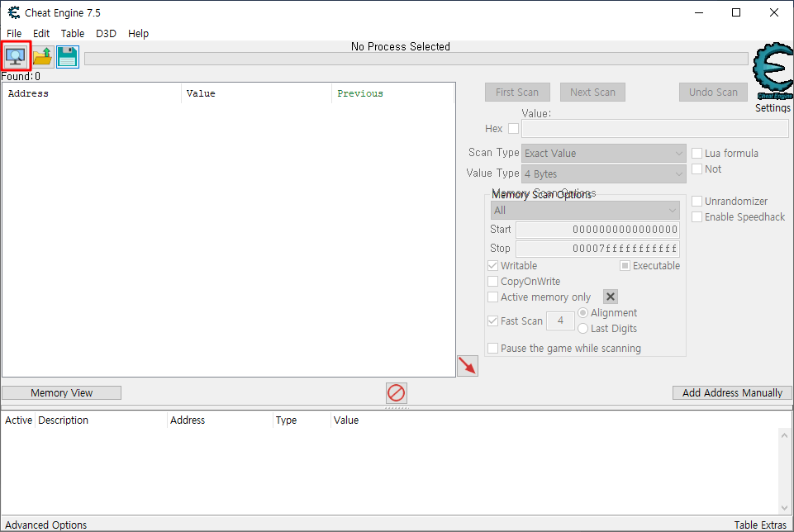Open the Scan Type dropdown
Image resolution: width=794 pixels, height=532 pixels.
click(604, 154)
